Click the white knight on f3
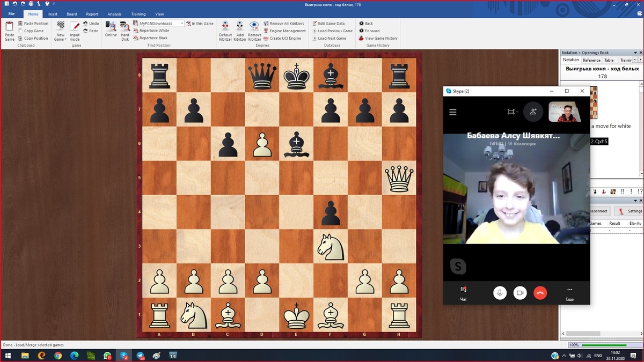The image size is (644, 362). (x=330, y=246)
